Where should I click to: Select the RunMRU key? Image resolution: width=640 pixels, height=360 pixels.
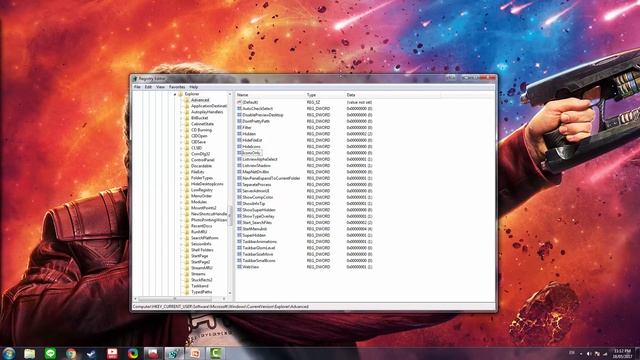199,232
